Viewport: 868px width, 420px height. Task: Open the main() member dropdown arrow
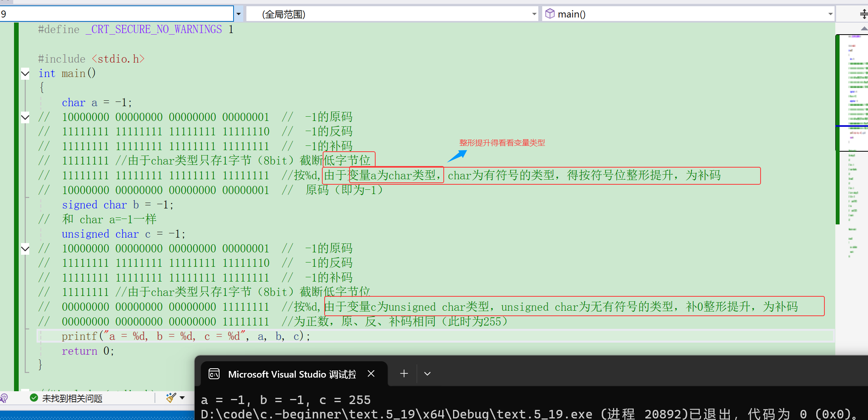(830, 14)
